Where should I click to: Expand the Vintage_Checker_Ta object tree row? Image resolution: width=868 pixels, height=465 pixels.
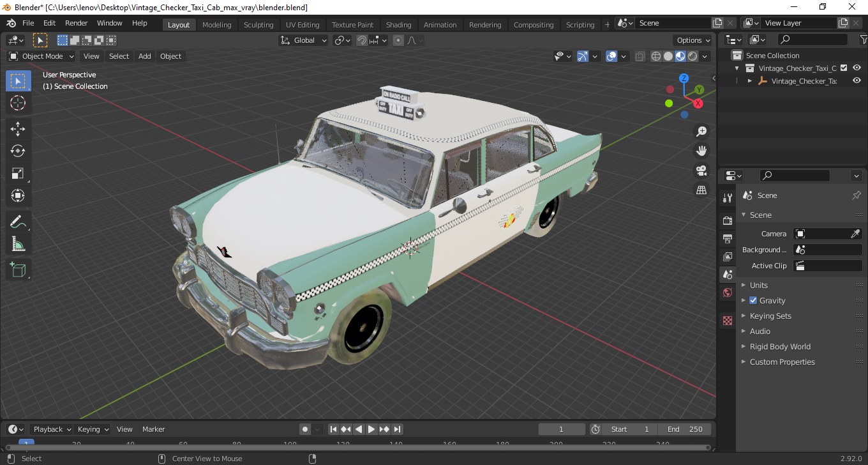tap(750, 80)
